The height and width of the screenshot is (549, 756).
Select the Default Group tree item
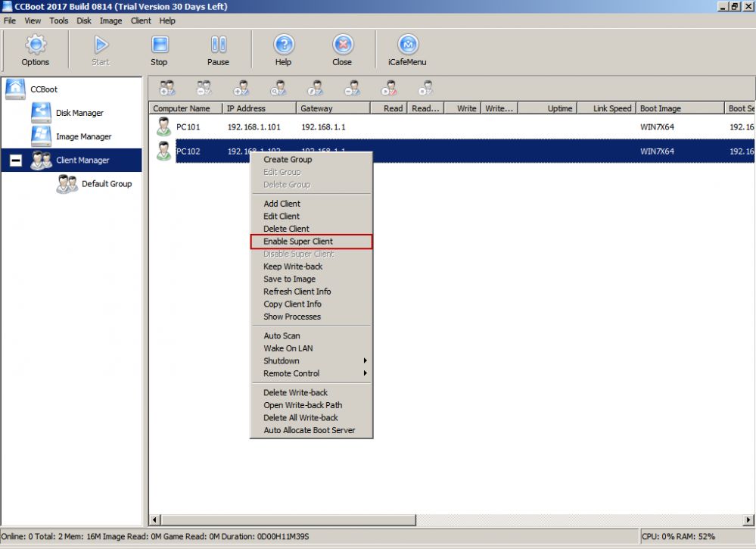[107, 184]
